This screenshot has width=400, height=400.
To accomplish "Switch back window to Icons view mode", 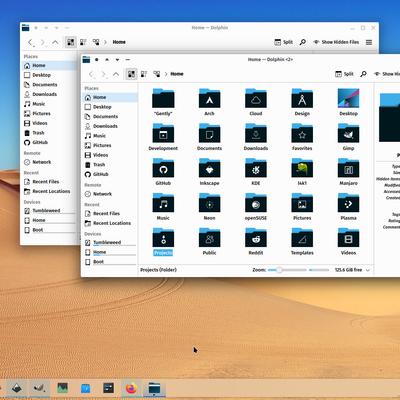I will [70, 42].
